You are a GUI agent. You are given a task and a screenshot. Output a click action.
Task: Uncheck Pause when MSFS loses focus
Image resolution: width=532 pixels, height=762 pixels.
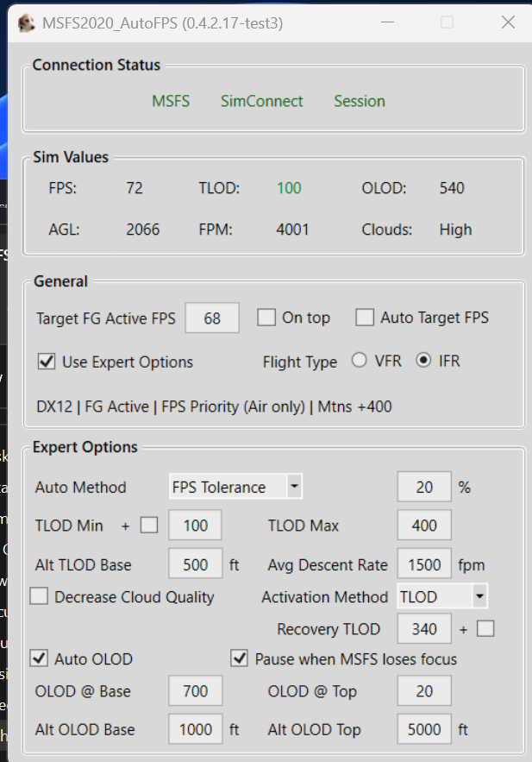tap(239, 658)
